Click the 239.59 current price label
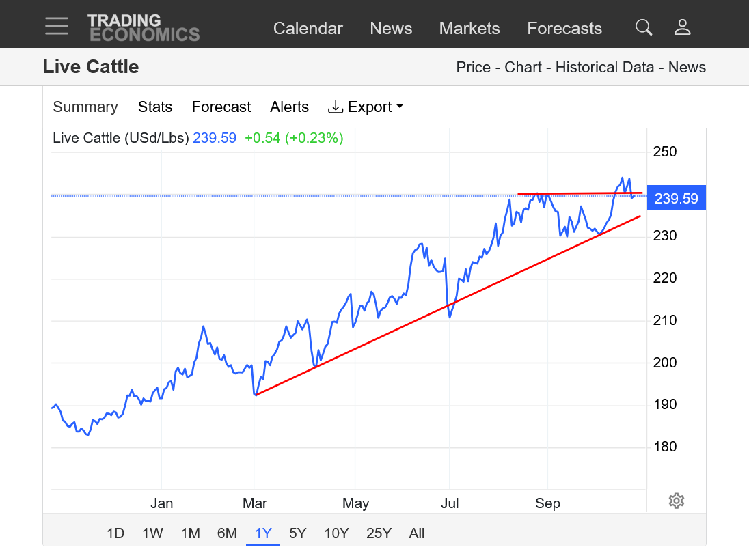 (676, 199)
